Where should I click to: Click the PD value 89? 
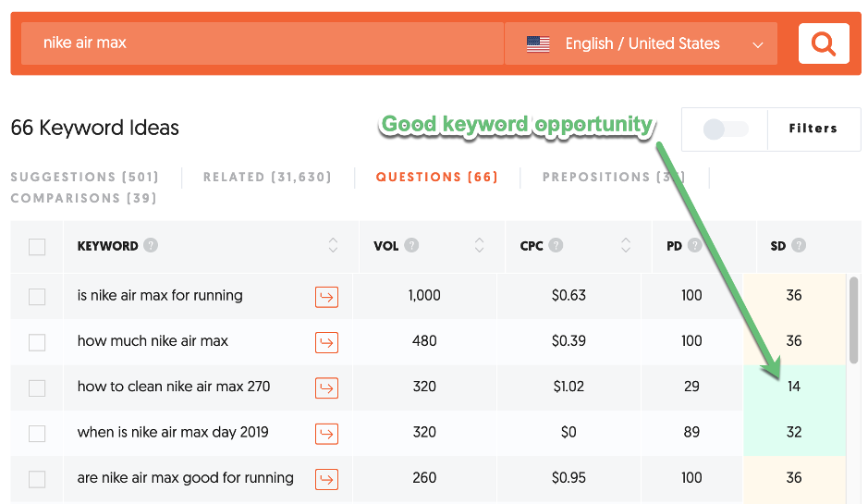point(691,432)
